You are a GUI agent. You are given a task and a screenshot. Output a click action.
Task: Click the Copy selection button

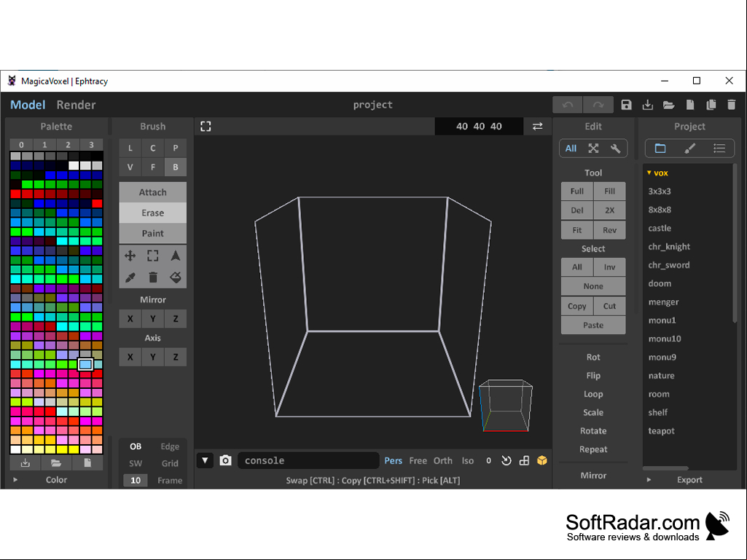pyautogui.click(x=577, y=306)
